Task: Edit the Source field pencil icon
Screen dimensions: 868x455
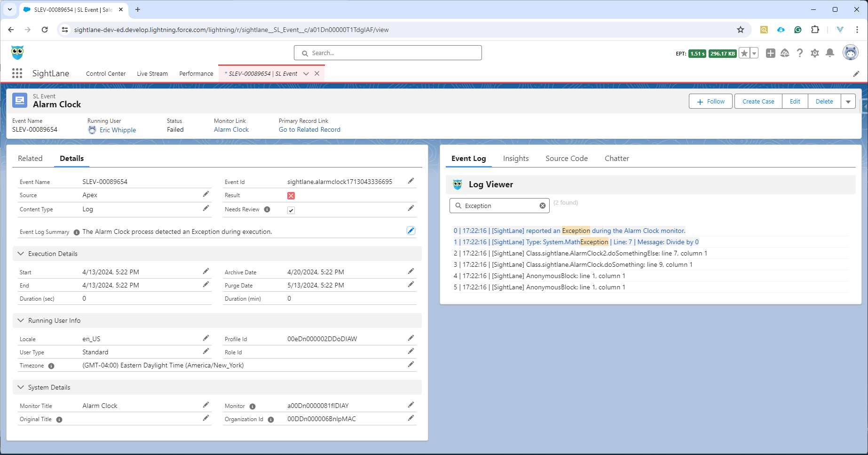Action: [206, 194]
